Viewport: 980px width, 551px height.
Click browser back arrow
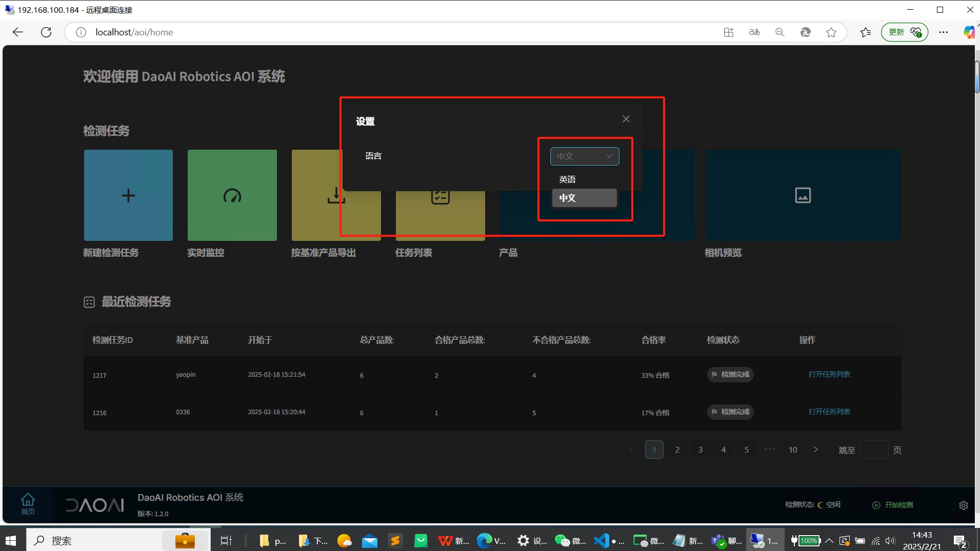[x=18, y=32]
